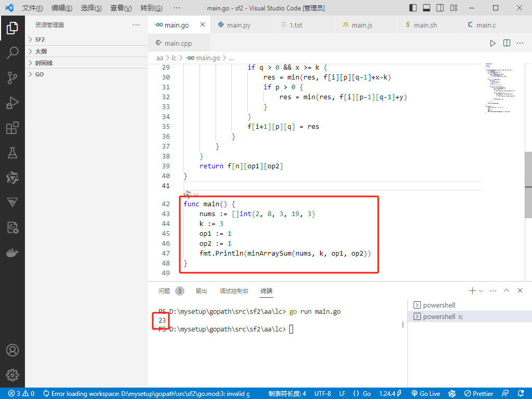Image resolution: width=532 pixels, height=399 pixels.
Task: Maximize the panel with the up chevron
Action: pos(507,290)
